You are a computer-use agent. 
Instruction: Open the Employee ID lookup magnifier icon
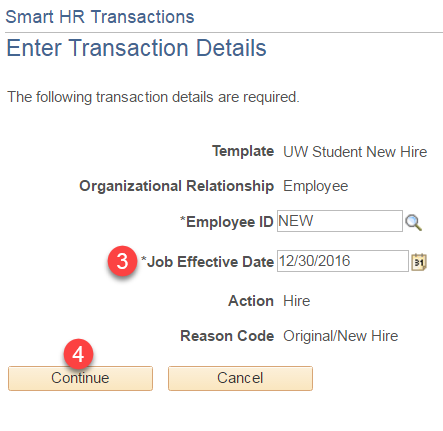(413, 222)
